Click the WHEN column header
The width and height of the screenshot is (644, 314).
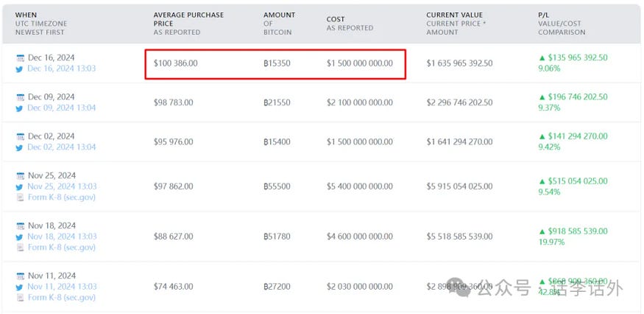(26, 15)
